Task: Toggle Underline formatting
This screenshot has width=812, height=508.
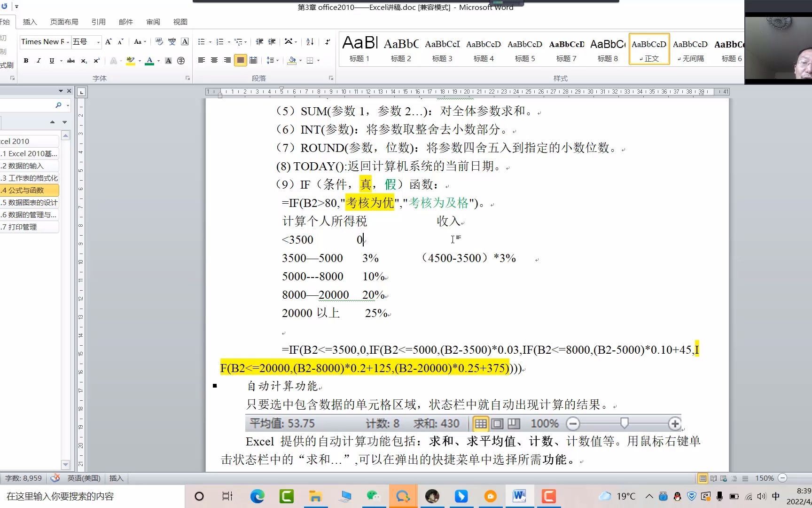Action: pos(52,61)
